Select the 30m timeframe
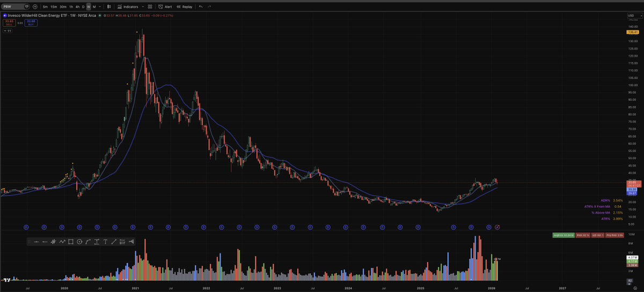This screenshot has height=292, width=644. pos(63,6)
